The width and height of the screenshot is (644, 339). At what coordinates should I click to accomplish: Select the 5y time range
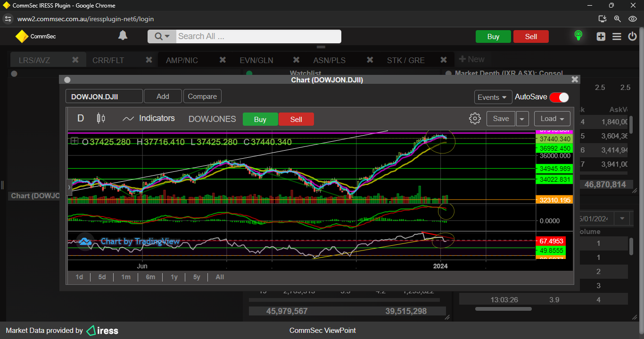(197, 277)
